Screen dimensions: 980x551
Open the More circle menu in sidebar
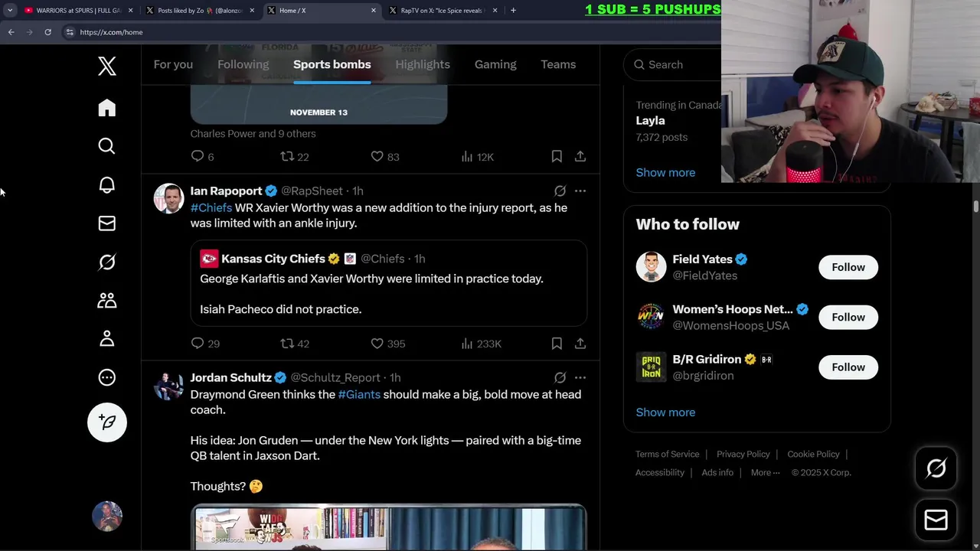(x=107, y=377)
